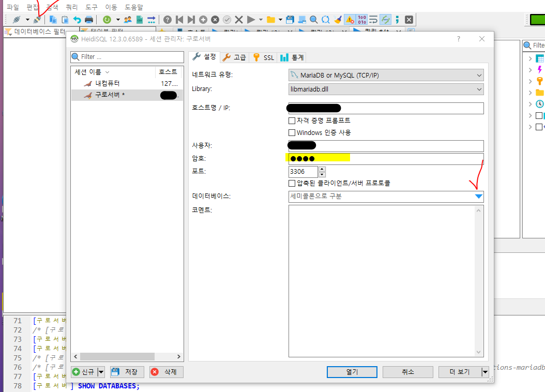Switch to the 설정 tab
Viewport: 545px width, 392px height.
coord(205,57)
